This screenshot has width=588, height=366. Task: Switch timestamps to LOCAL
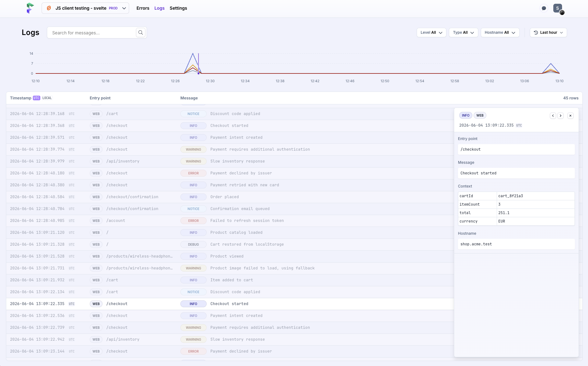tap(47, 98)
